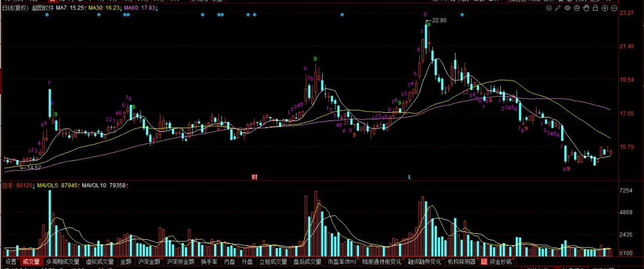
Task: Click the 14.57 low price label
Action: point(34,168)
